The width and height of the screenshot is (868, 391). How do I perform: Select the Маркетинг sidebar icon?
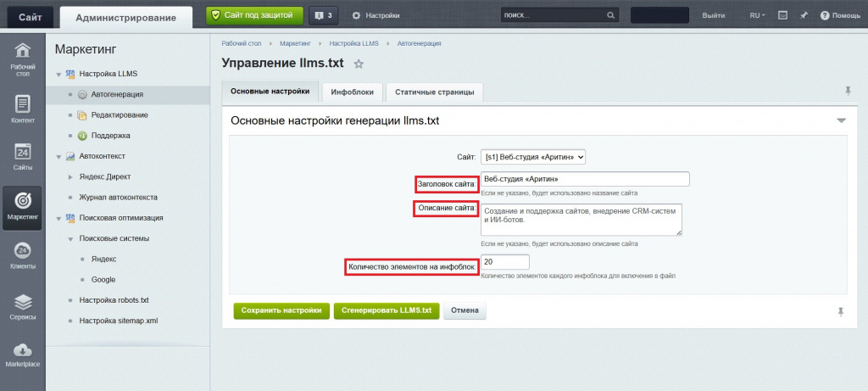coord(22,208)
